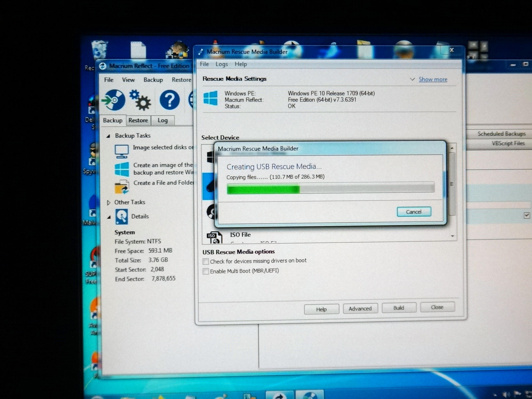
Task: Enable Multi Boot (MBR/UEFI) checkbox
Action: (206, 271)
